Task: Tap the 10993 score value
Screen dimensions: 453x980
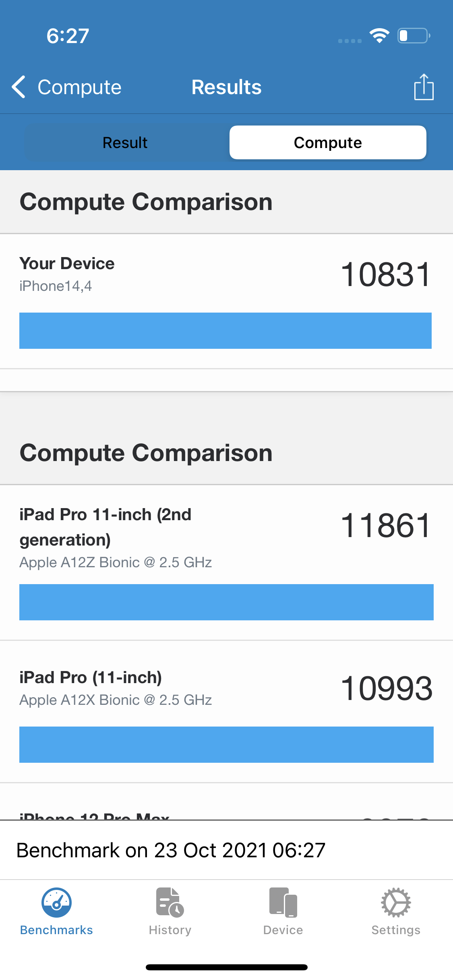Action: [x=387, y=689]
